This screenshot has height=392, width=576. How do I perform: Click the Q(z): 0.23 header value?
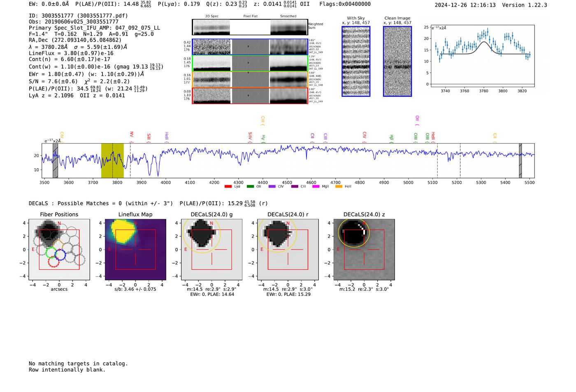pos(227,4)
